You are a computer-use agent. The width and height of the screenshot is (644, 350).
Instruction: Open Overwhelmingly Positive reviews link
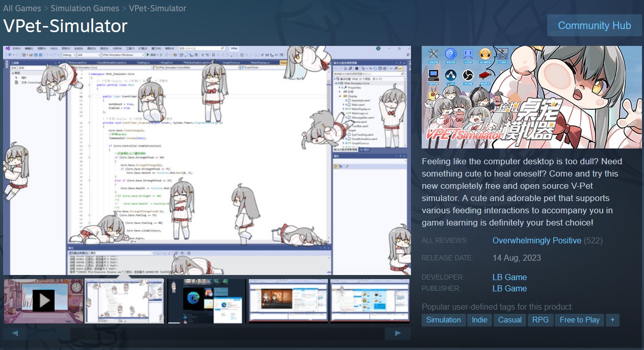click(x=537, y=240)
